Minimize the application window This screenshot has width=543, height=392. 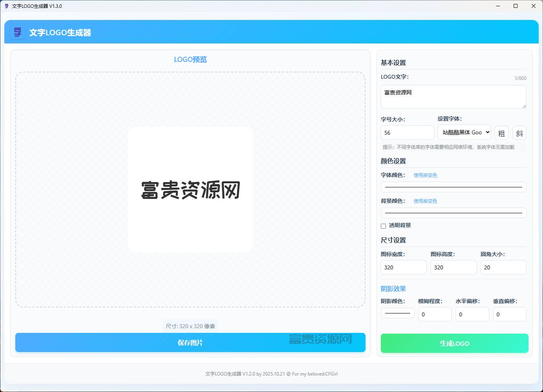point(498,6)
